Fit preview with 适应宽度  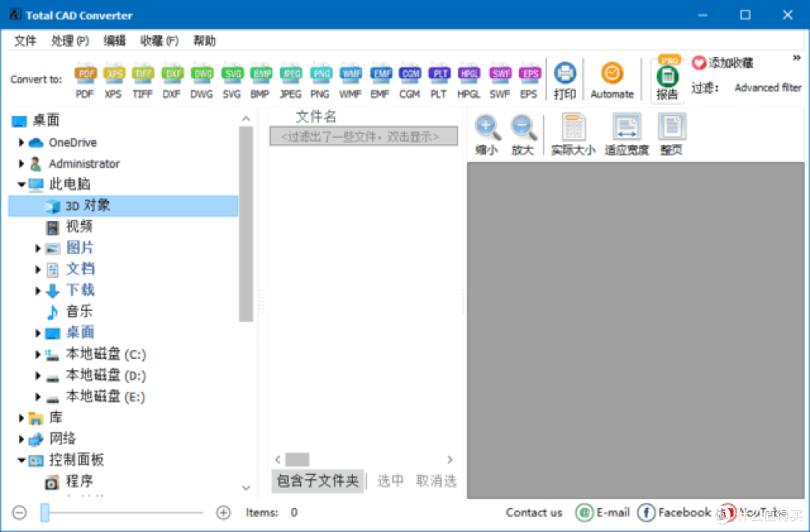626,134
